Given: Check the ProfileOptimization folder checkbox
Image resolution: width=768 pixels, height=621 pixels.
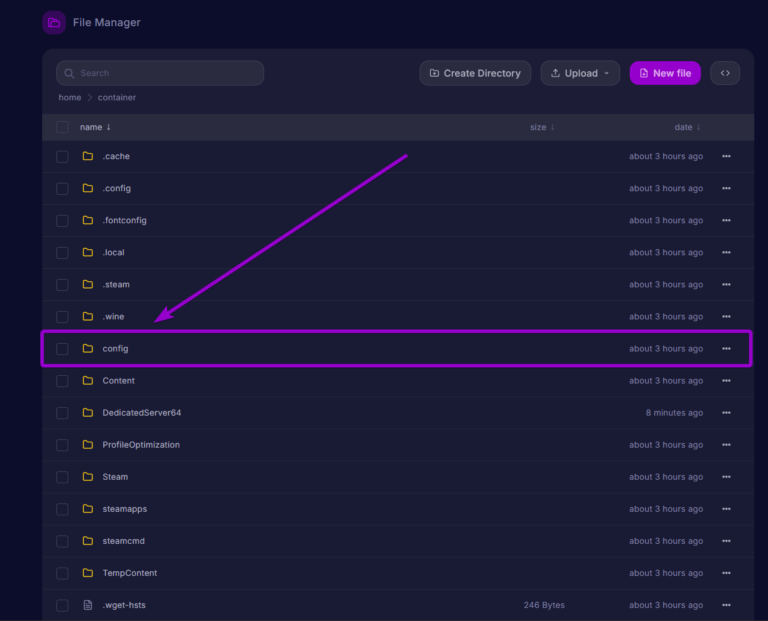Looking at the screenshot, I should (x=62, y=445).
